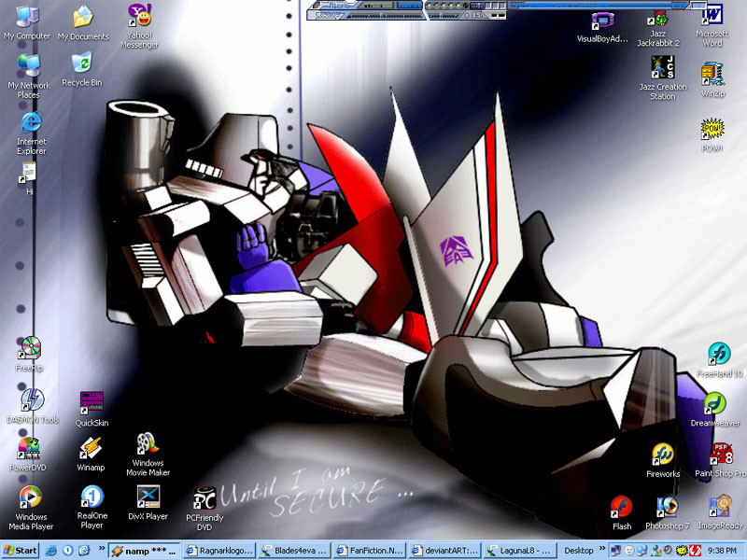747x560 pixels.
Task: Click the Desktop toolbar label
Action: click(x=579, y=551)
